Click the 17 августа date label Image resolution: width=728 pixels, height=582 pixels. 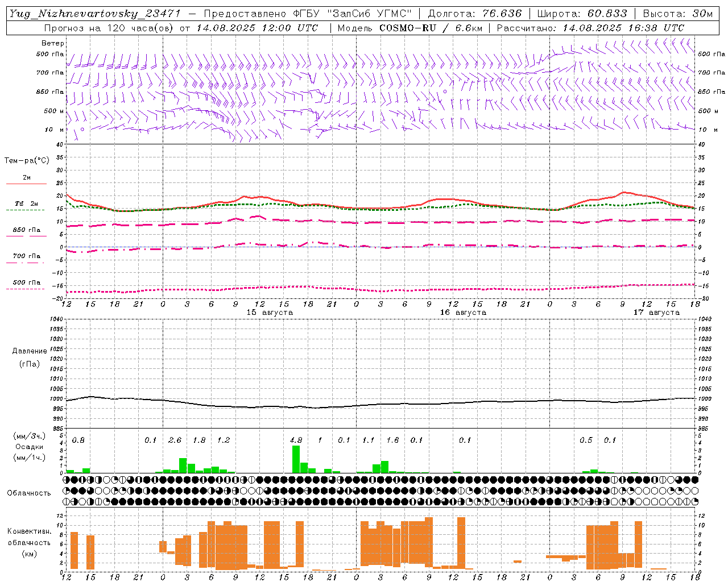[x=656, y=313]
